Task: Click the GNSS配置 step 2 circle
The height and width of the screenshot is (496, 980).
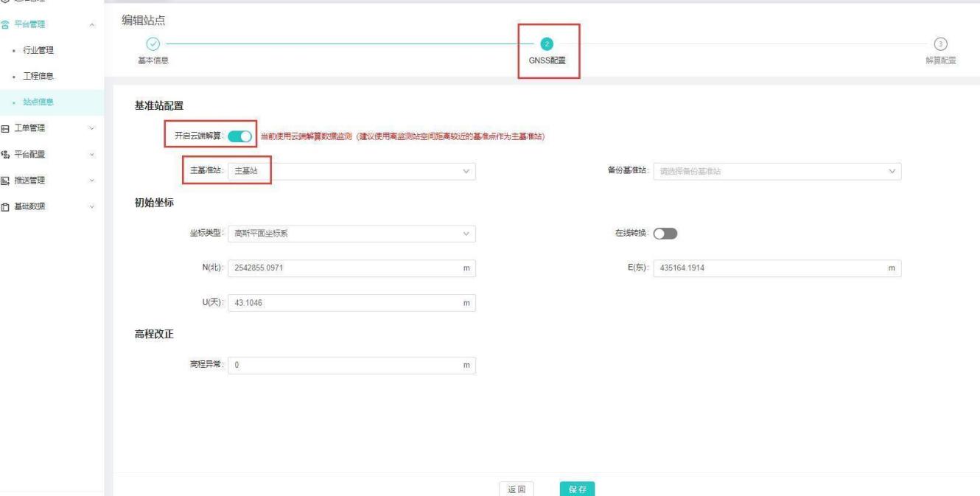Action: pos(547,43)
